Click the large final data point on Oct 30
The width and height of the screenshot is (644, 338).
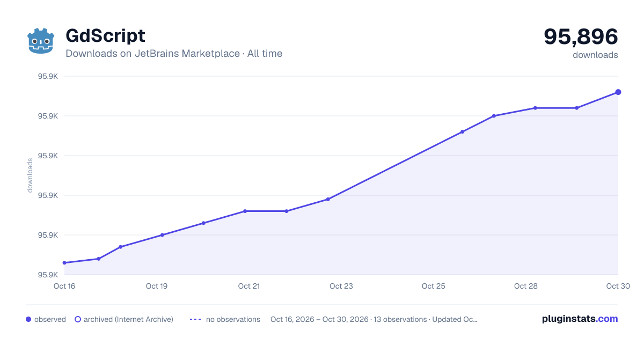pyautogui.click(x=618, y=92)
